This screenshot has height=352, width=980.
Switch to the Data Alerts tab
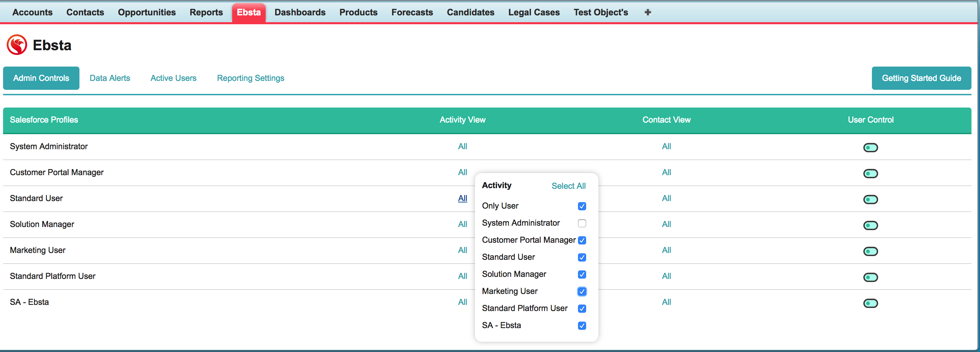(109, 78)
